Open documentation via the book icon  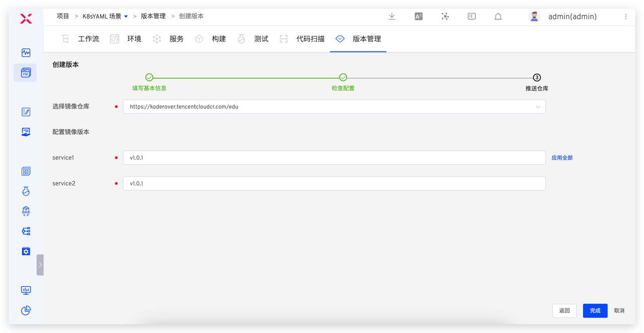tap(471, 16)
